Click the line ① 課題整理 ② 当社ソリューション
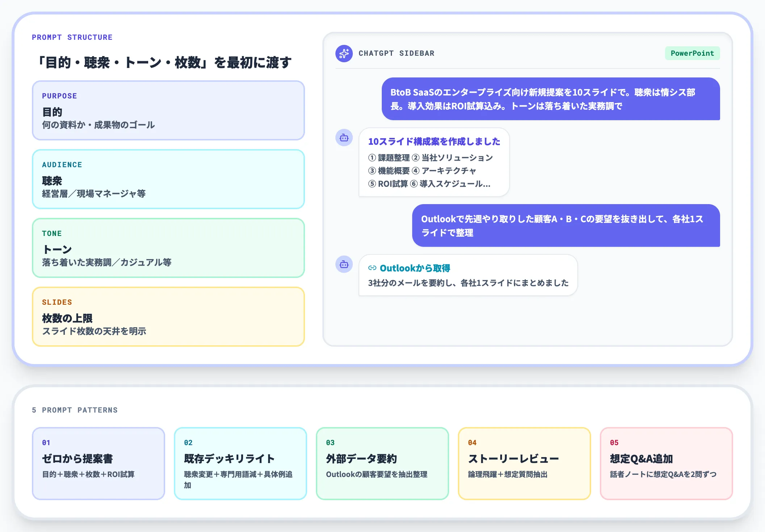Screen dimensions: 765x532 click(430, 158)
